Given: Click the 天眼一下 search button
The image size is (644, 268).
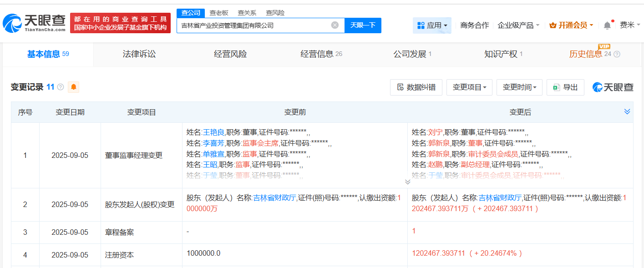Looking at the screenshot, I should pyautogui.click(x=363, y=25).
